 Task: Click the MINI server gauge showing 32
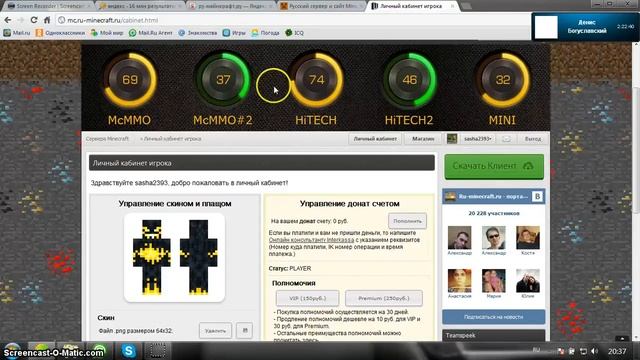(x=502, y=80)
